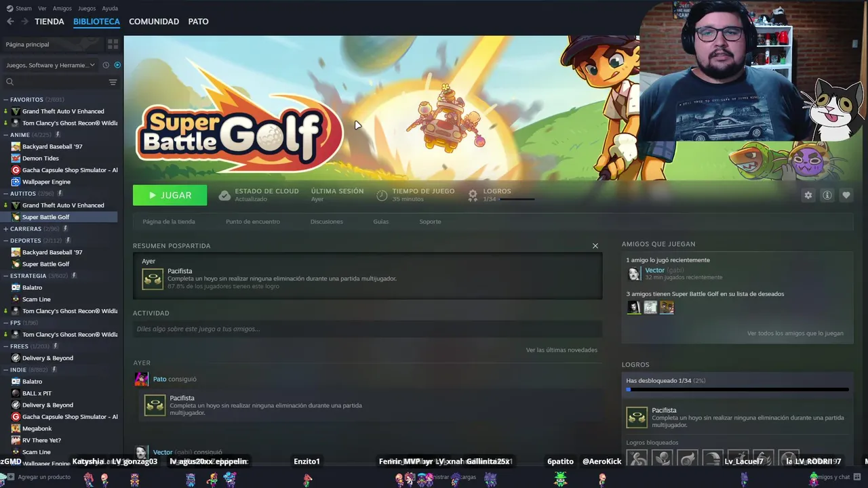868x488 pixels.
Task: Open the game settings gear icon
Action: click(808, 195)
